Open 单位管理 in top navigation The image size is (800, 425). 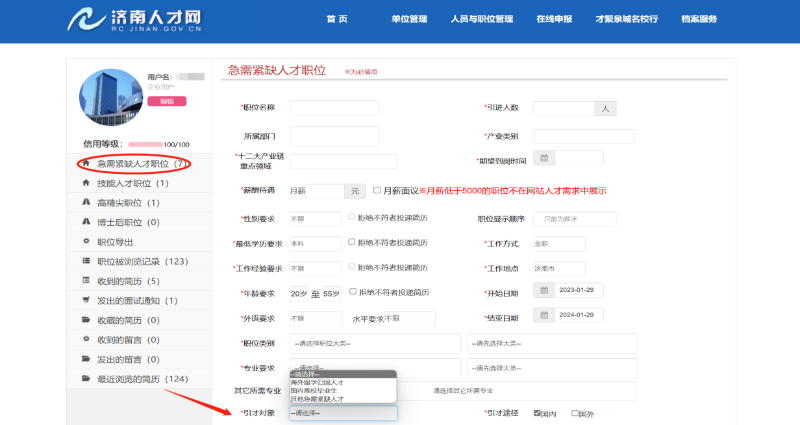click(x=408, y=19)
